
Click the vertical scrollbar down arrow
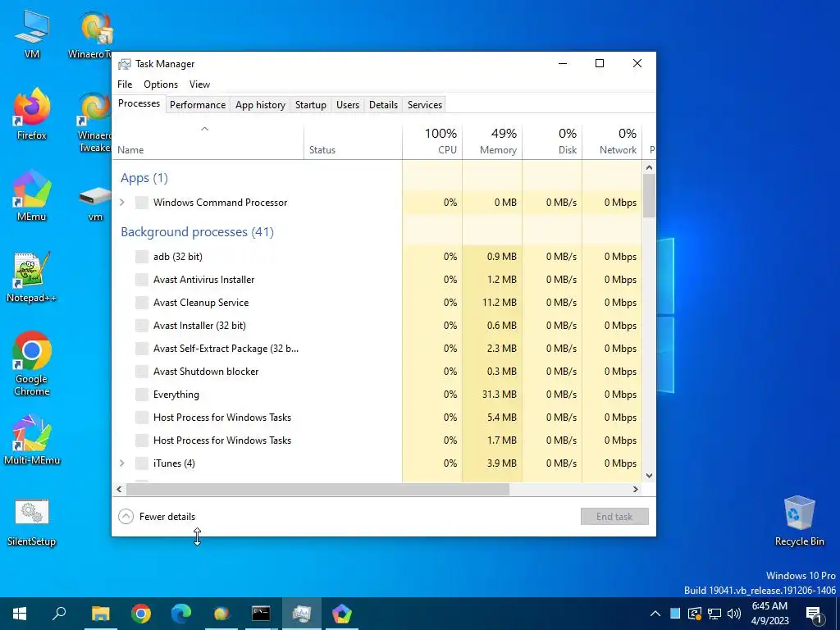pyautogui.click(x=650, y=475)
